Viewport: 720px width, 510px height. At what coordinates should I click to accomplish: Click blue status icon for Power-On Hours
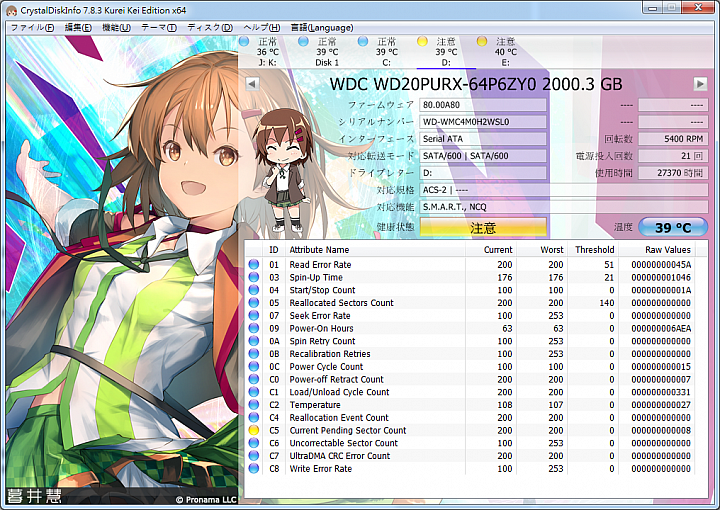pos(253,328)
